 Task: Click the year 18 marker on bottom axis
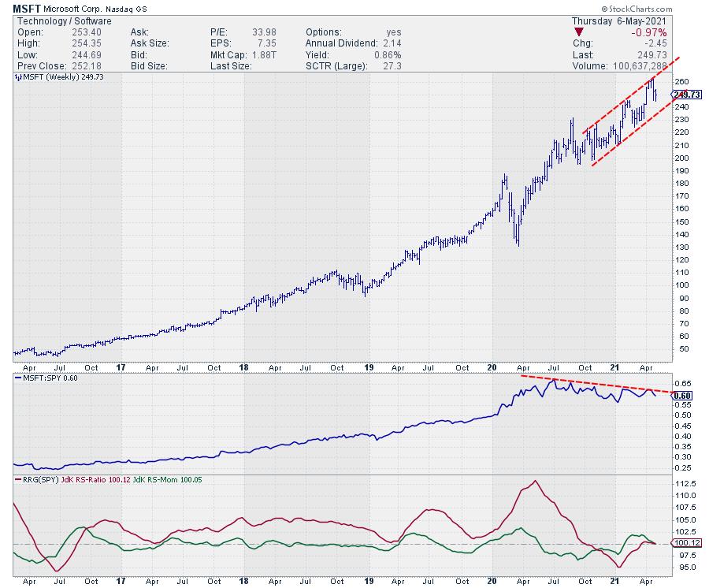tap(243, 581)
